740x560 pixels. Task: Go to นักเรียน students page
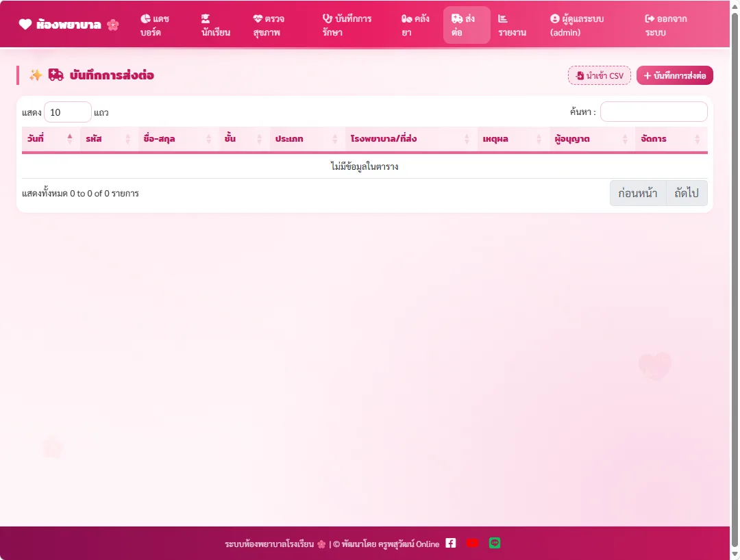tap(215, 25)
